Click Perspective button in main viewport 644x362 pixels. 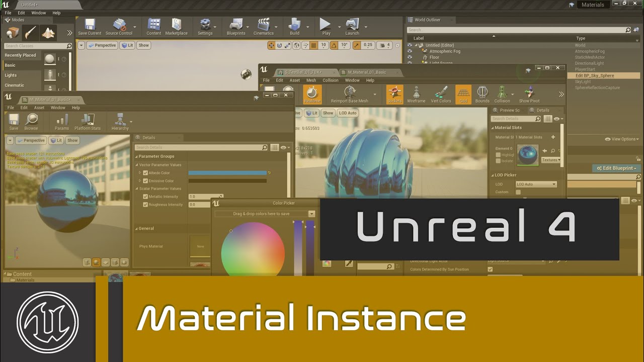(102, 45)
